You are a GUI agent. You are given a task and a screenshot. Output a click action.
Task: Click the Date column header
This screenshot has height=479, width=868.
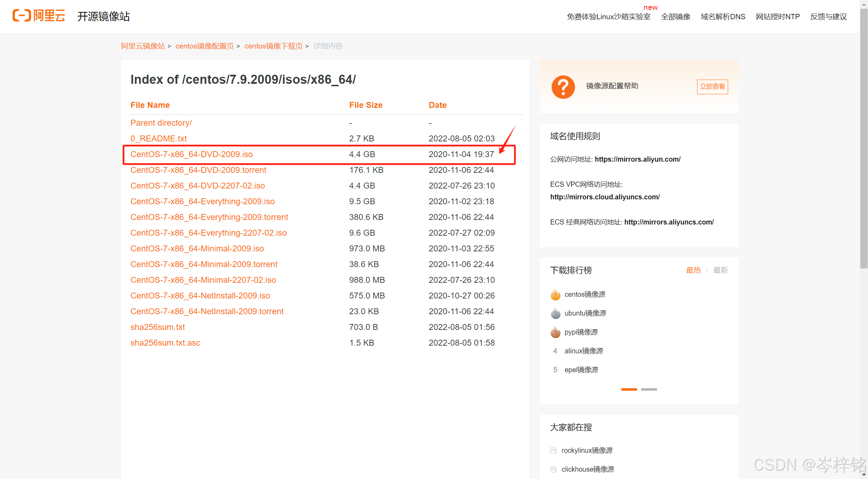[x=437, y=105]
